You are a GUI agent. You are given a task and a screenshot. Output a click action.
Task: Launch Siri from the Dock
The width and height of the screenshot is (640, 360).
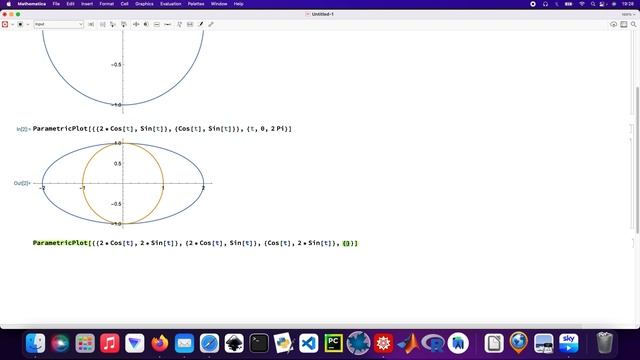(x=60, y=343)
